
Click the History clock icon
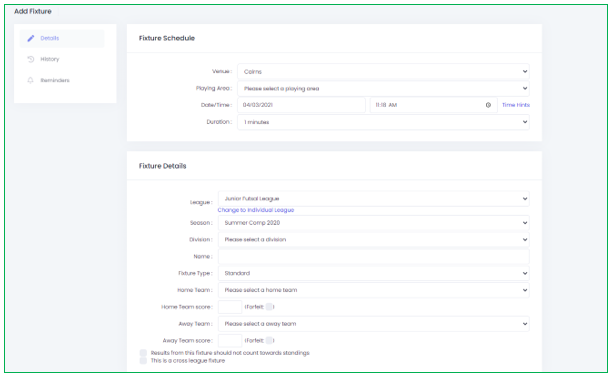(31, 59)
